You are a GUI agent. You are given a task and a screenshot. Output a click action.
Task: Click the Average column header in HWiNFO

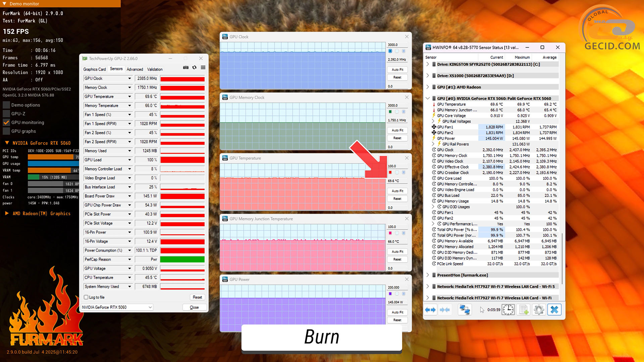(549, 57)
